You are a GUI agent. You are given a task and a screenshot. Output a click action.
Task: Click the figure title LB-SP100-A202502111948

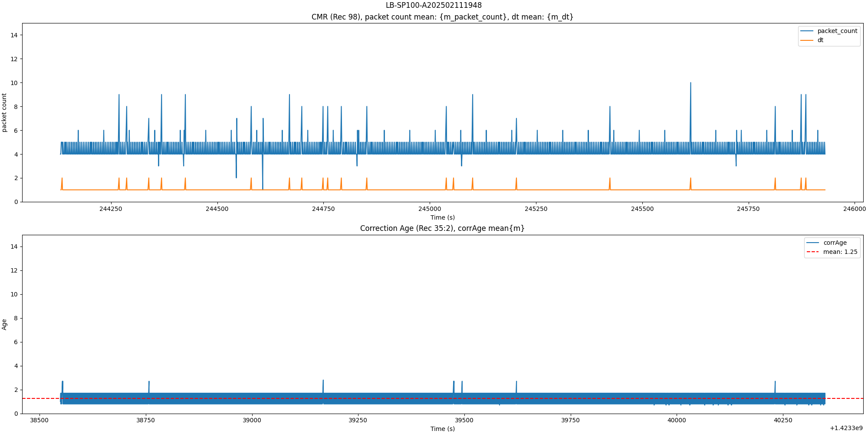click(x=434, y=5)
